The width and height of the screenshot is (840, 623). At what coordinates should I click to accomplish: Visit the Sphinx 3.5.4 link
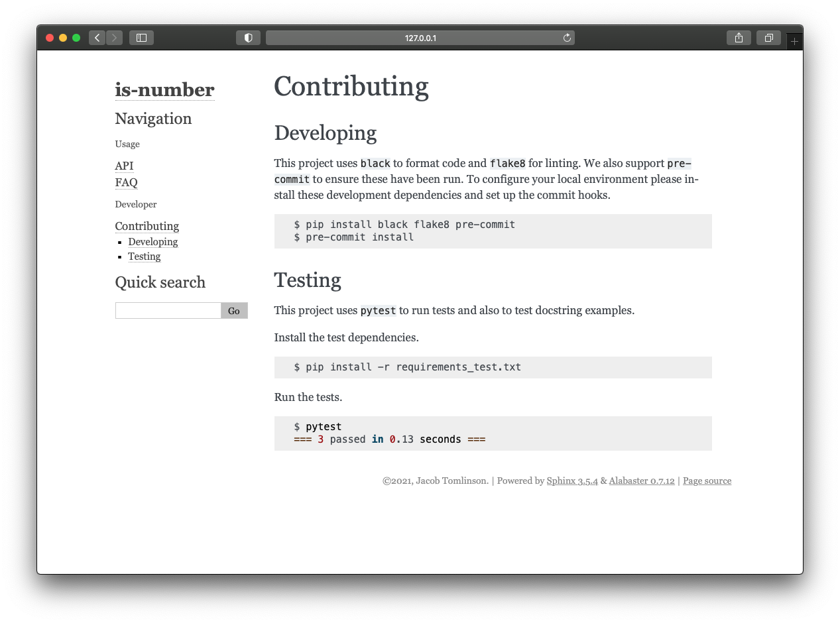(x=572, y=481)
